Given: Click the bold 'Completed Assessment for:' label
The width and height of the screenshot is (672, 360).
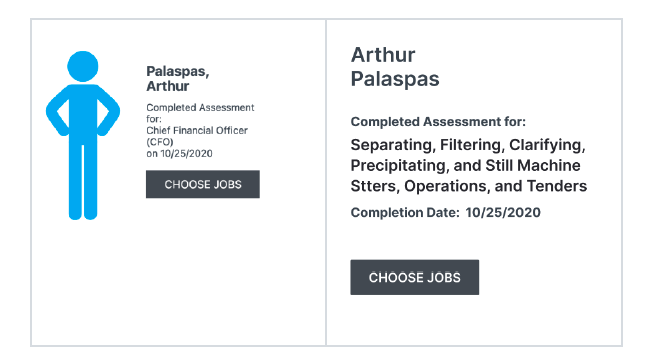Looking at the screenshot, I should [x=438, y=122].
